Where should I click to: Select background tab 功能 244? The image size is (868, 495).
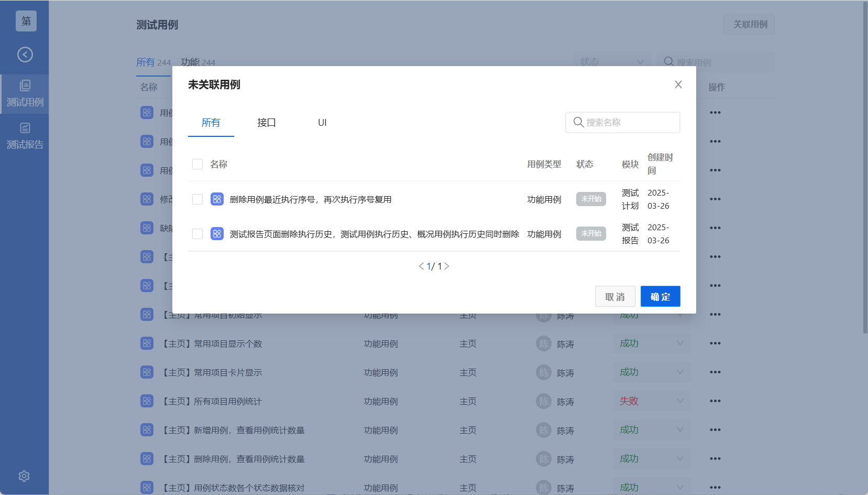[x=198, y=62]
